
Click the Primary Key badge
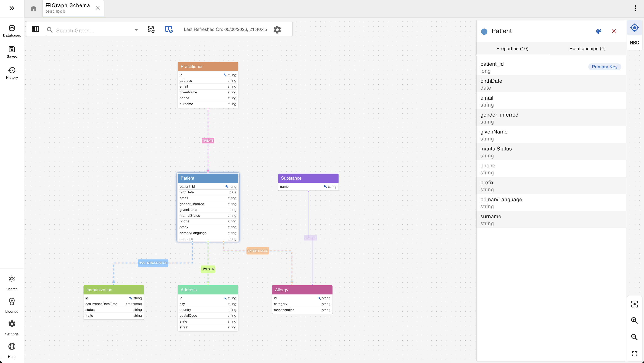[x=604, y=67]
